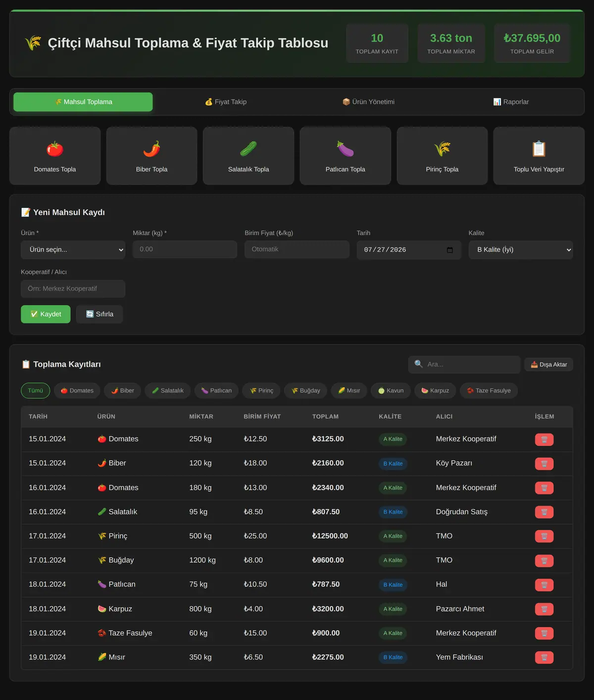Click the Domates Topla quick card
The image size is (594, 700).
coord(55,156)
